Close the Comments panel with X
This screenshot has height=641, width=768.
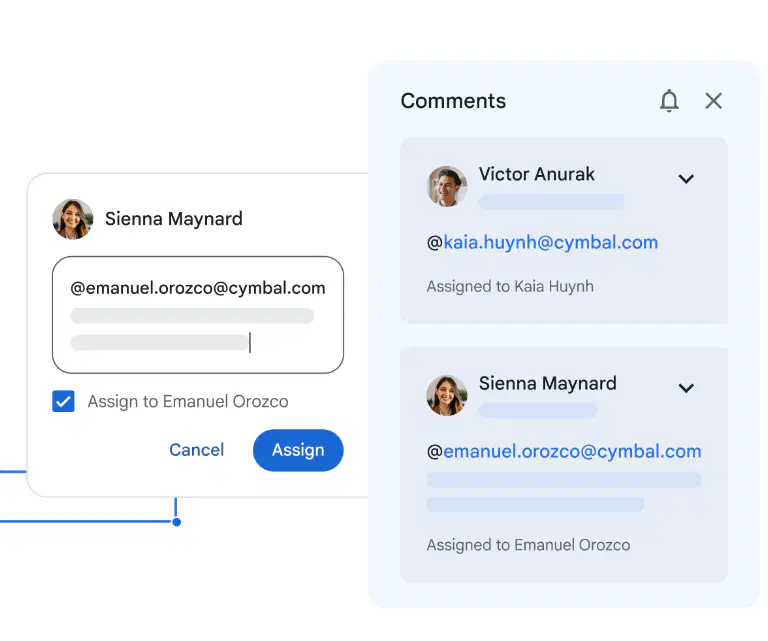coord(713,101)
